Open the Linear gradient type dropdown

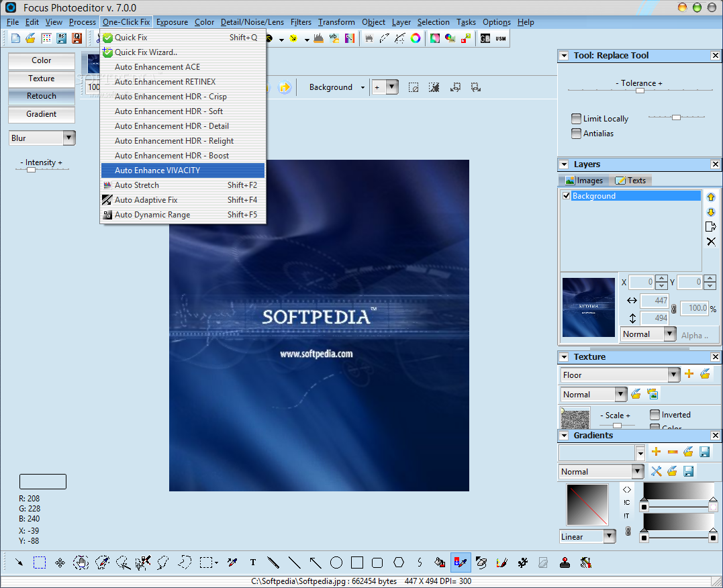point(610,536)
